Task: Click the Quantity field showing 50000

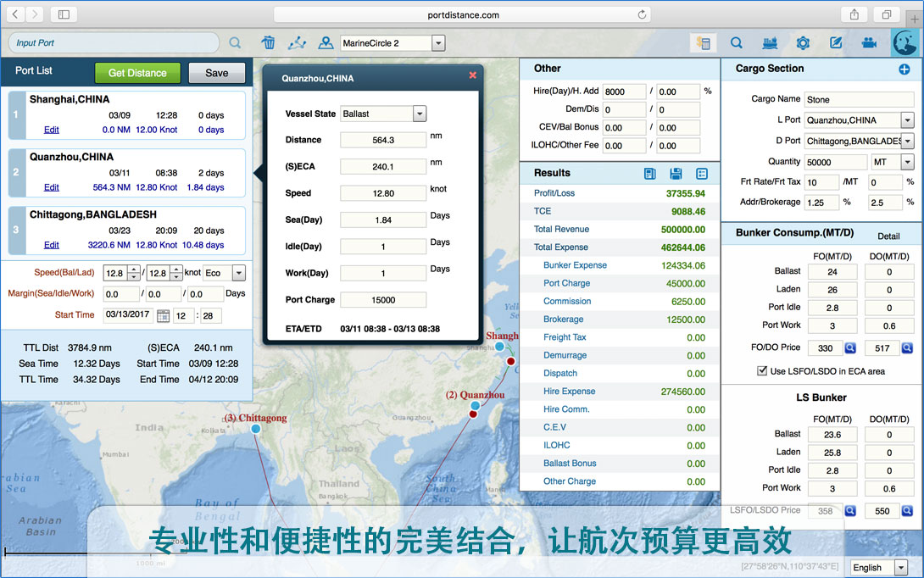Action: point(835,161)
